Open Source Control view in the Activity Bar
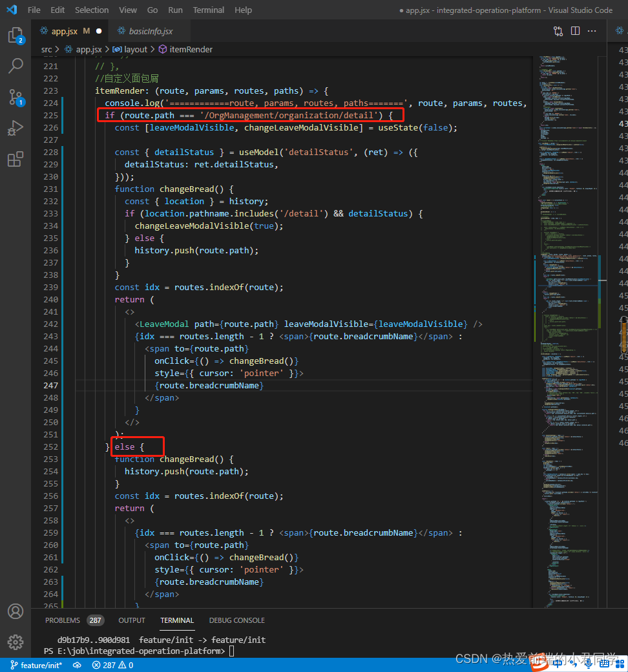 tap(16, 96)
